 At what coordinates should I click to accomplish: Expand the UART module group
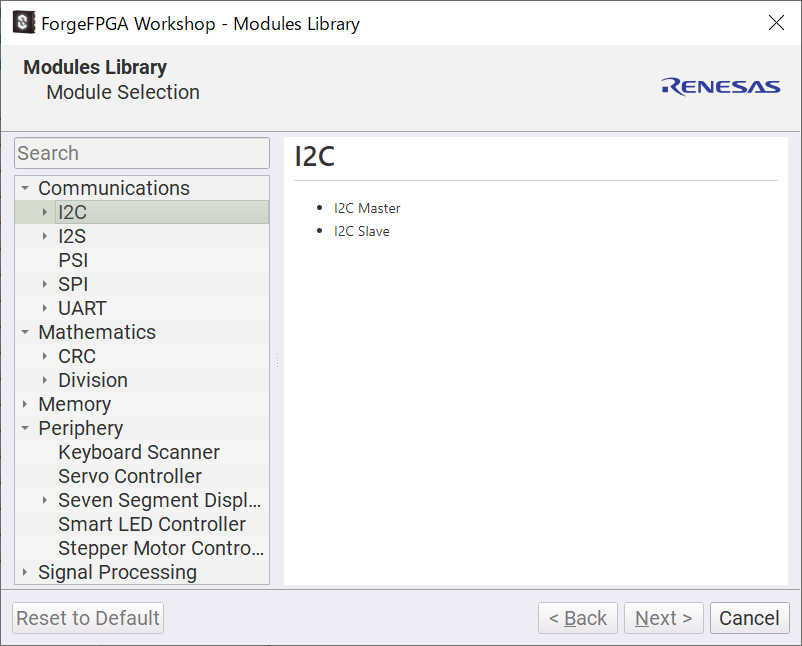coord(45,308)
